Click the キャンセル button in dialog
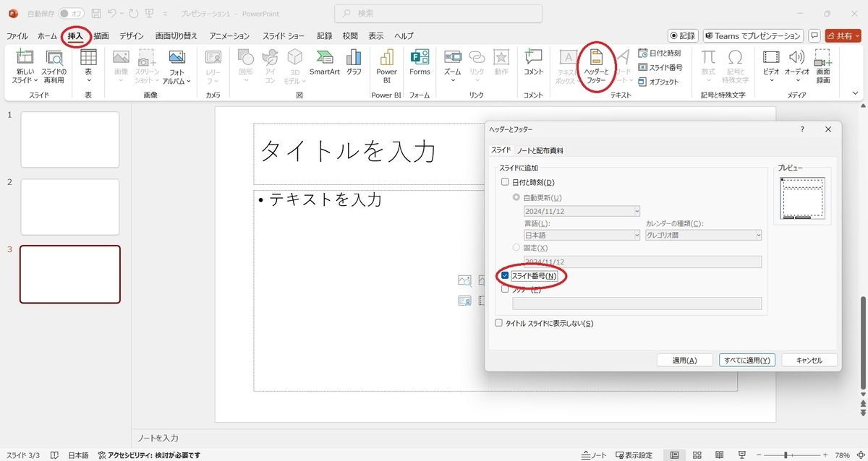Image resolution: width=868 pixels, height=461 pixels. point(809,360)
